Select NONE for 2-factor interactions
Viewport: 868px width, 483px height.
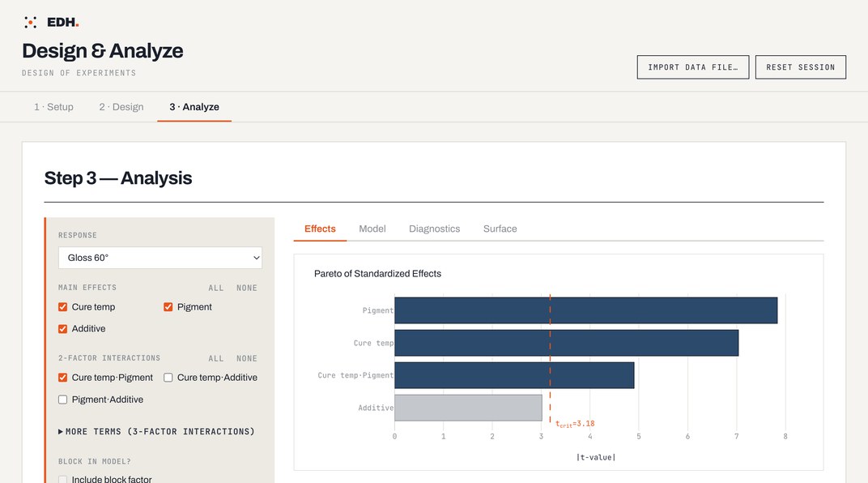pos(247,358)
